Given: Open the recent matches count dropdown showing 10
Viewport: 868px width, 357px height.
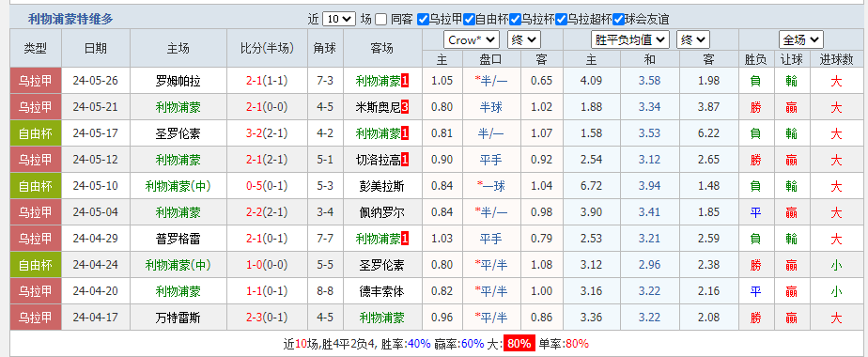Looking at the screenshot, I should point(339,19).
